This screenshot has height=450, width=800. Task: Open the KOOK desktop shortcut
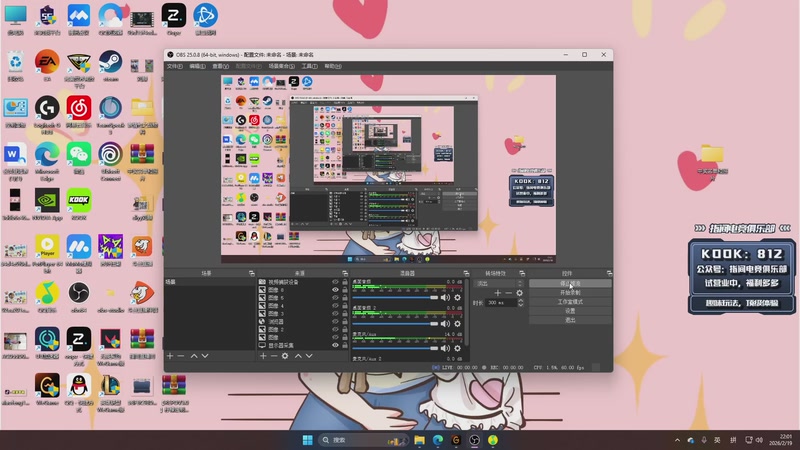pyautogui.click(x=79, y=204)
